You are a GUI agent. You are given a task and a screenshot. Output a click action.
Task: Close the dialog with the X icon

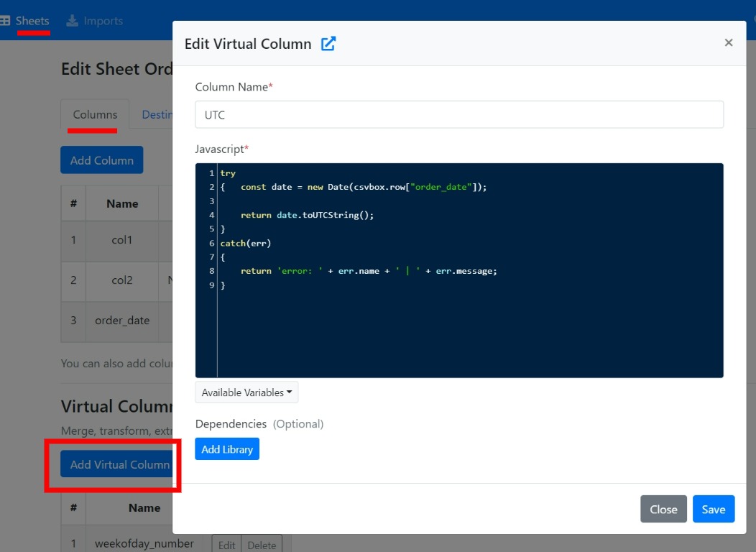[x=729, y=42]
